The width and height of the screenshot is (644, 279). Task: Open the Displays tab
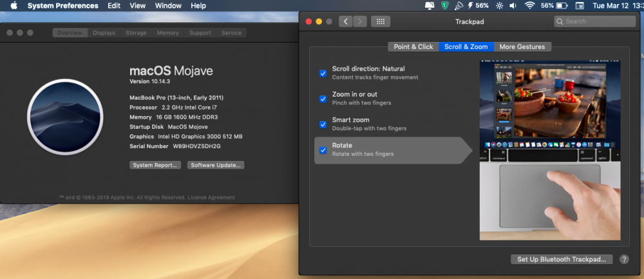tap(104, 33)
